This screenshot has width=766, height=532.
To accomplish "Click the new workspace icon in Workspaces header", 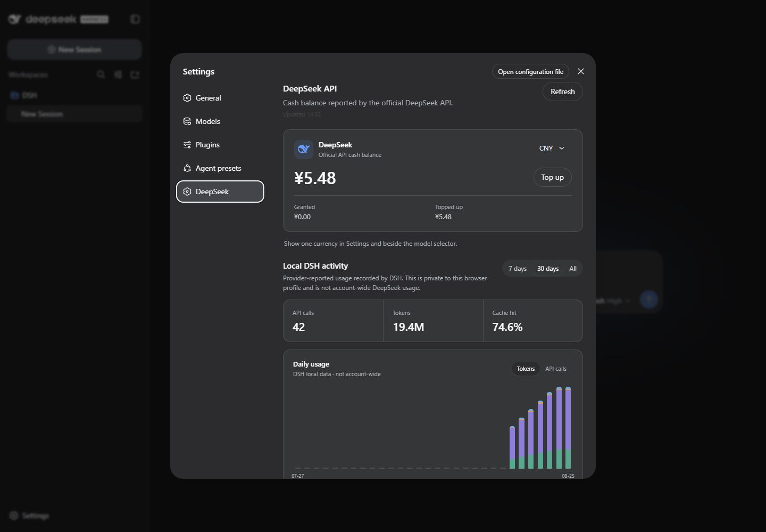I will (135, 74).
